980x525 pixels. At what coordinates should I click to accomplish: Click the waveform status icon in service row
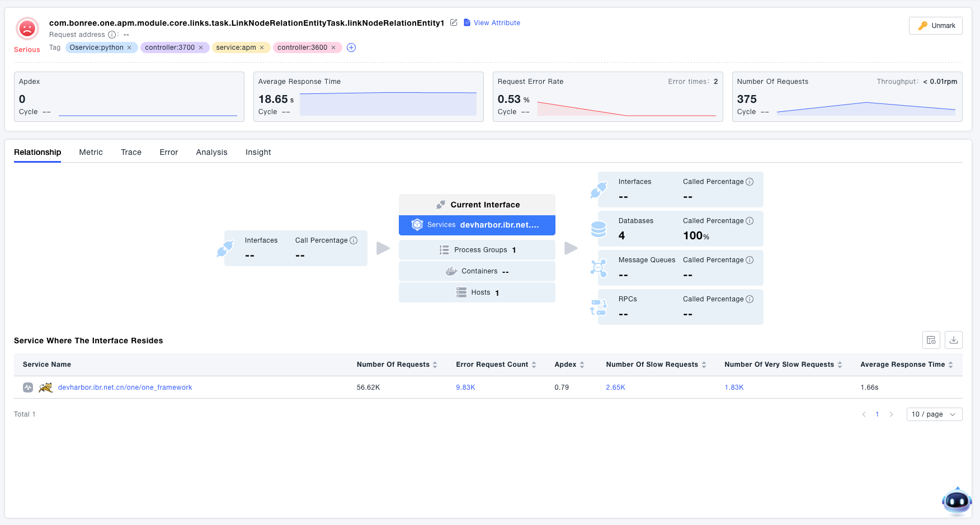pos(28,387)
